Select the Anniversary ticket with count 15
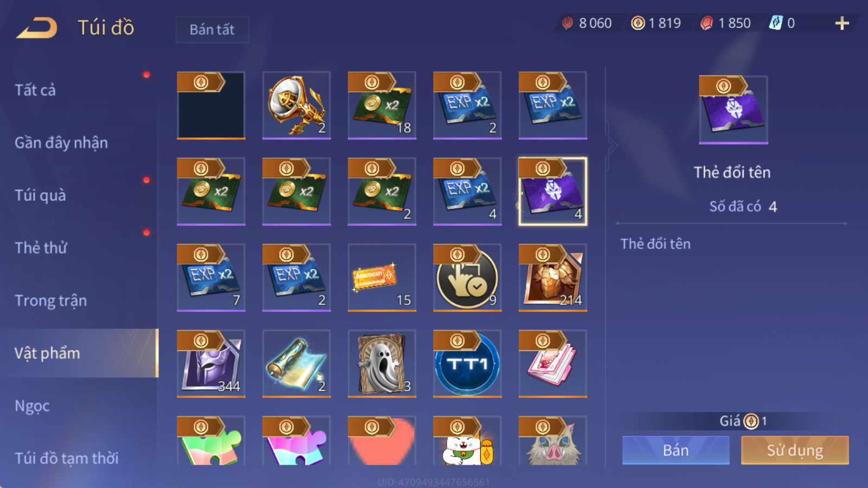The width and height of the screenshot is (868, 488). (x=382, y=278)
